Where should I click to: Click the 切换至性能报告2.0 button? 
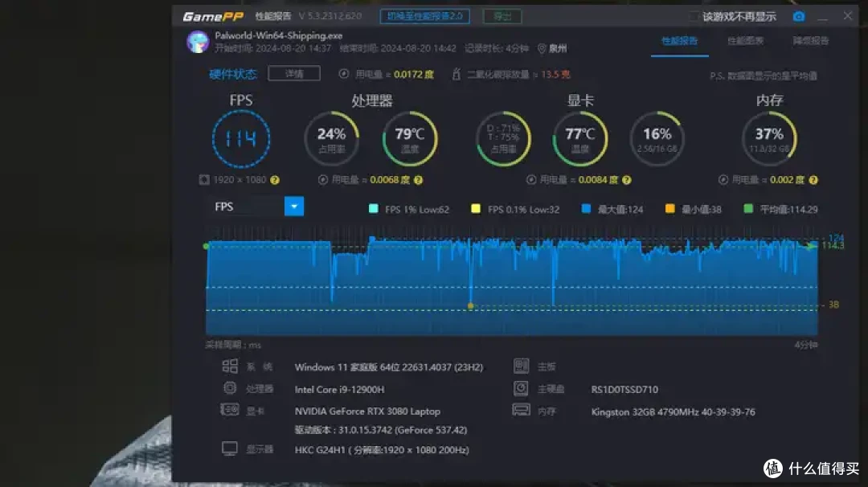424,16
